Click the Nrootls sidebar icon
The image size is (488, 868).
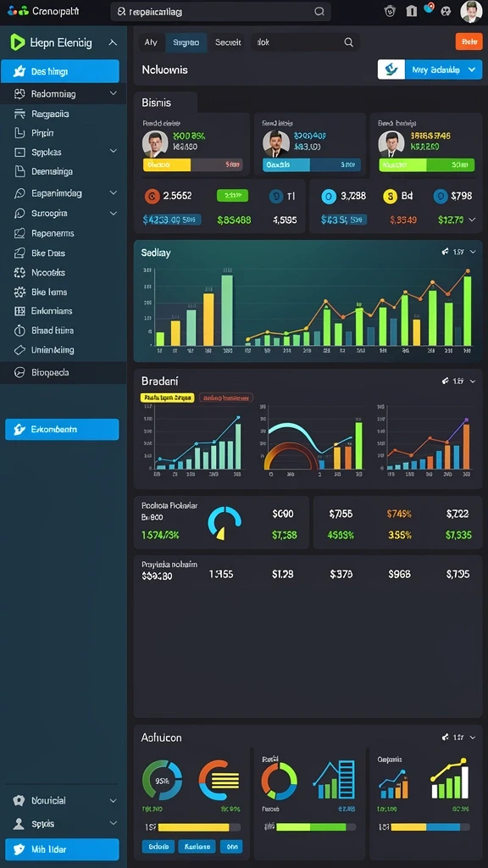click(19, 272)
